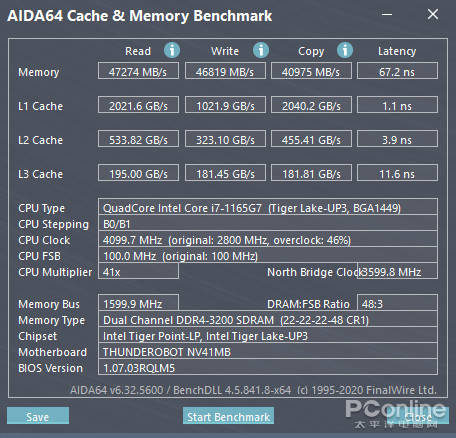The width and height of the screenshot is (456, 438).
Task: Minimize the AIDA64 benchmark window
Action: 387,15
